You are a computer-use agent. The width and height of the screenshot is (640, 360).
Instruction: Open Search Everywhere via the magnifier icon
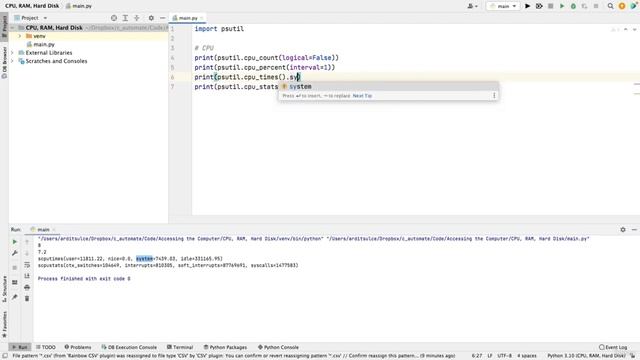point(610,6)
